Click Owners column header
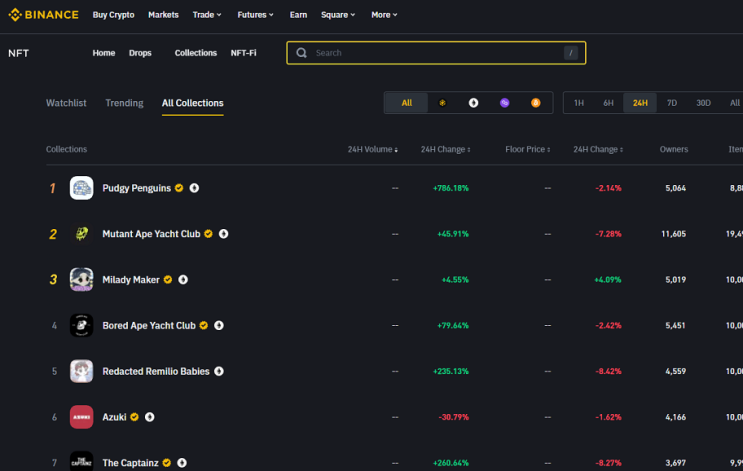Screen dimensions: 743x471 tap(674, 149)
